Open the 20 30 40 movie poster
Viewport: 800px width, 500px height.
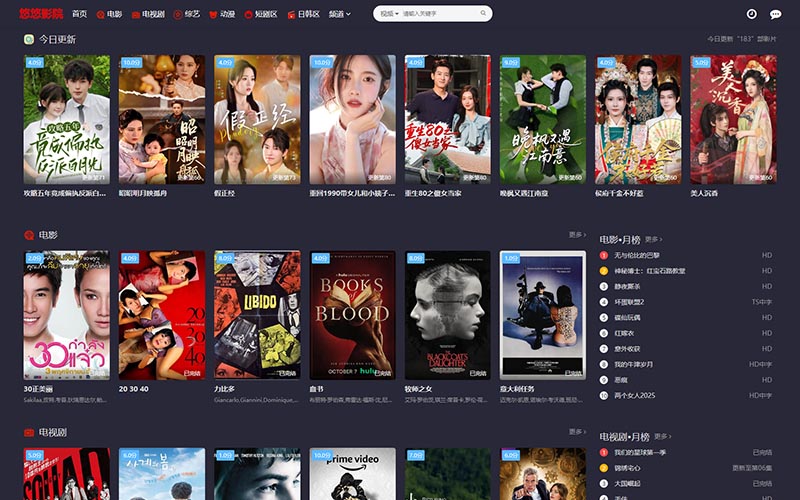coord(162,315)
